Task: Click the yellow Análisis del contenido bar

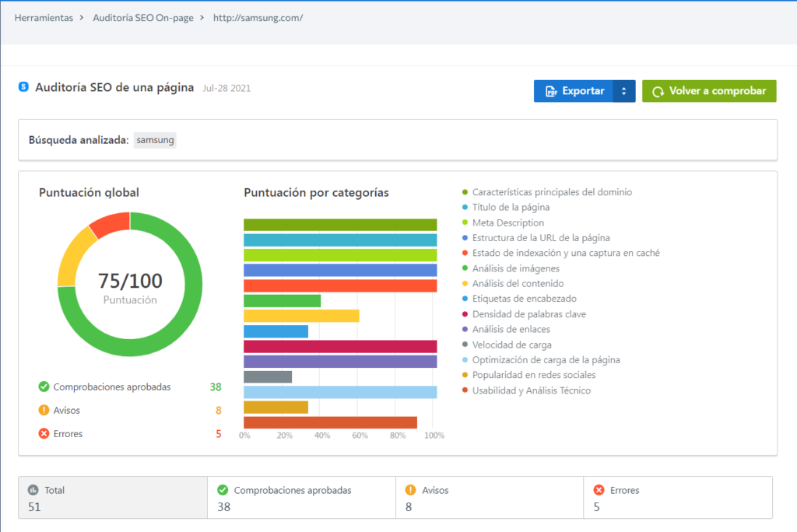Action: point(301,316)
